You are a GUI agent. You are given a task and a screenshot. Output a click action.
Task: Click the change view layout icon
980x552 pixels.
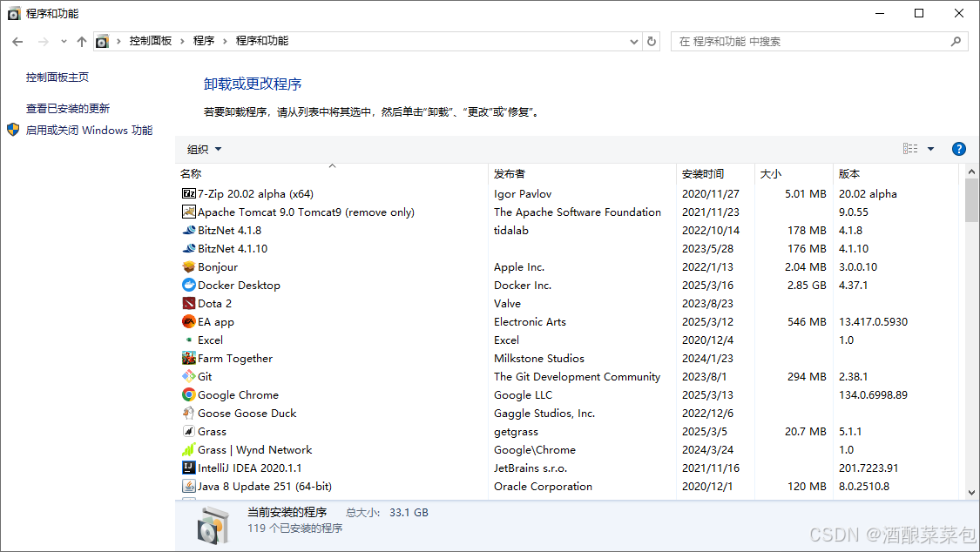[910, 149]
